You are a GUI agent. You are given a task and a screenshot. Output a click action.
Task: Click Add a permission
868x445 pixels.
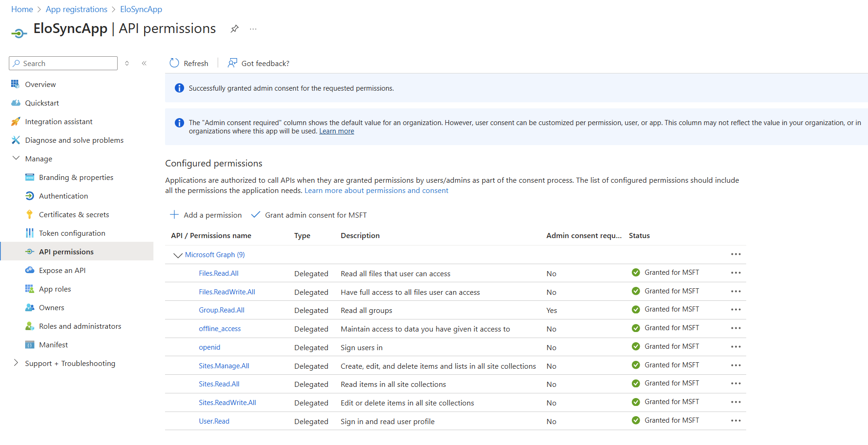point(205,215)
